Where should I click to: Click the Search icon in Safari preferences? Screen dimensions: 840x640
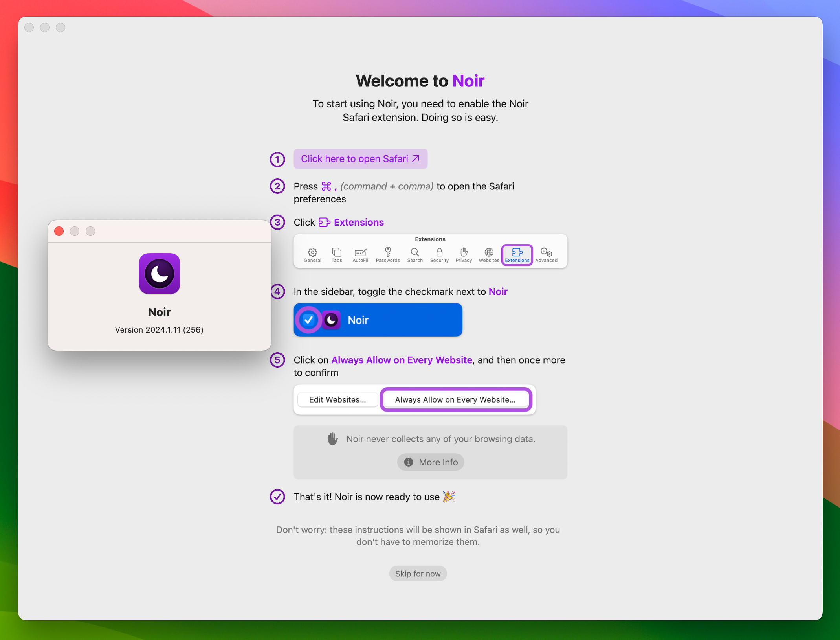(x=414, y=254)
